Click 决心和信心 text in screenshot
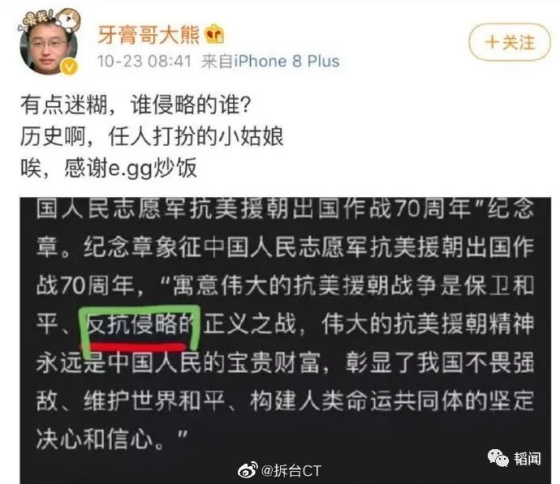Image resolution: width=560 pixels, height=484 pixels. pos(95,439)
